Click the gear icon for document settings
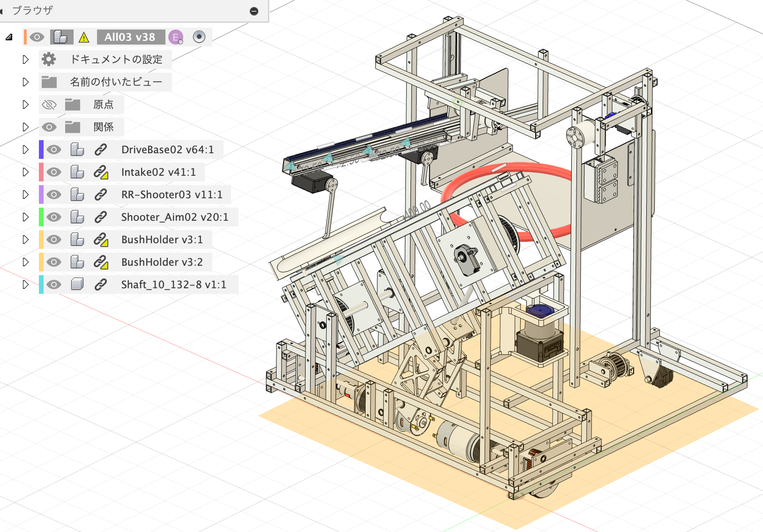The width and height of the screenshot is (763, 532). 49,60
